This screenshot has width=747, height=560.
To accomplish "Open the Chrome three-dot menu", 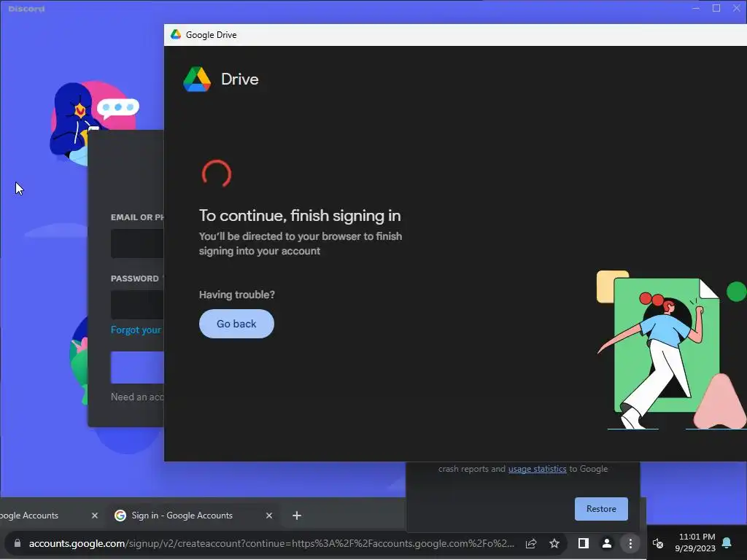I will (630, 543).
